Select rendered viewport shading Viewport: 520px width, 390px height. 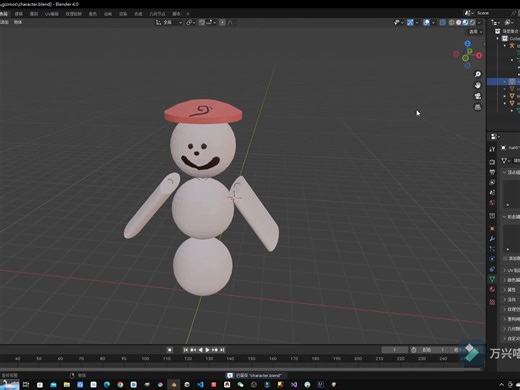pyautogui.click(x=472, y=22)
